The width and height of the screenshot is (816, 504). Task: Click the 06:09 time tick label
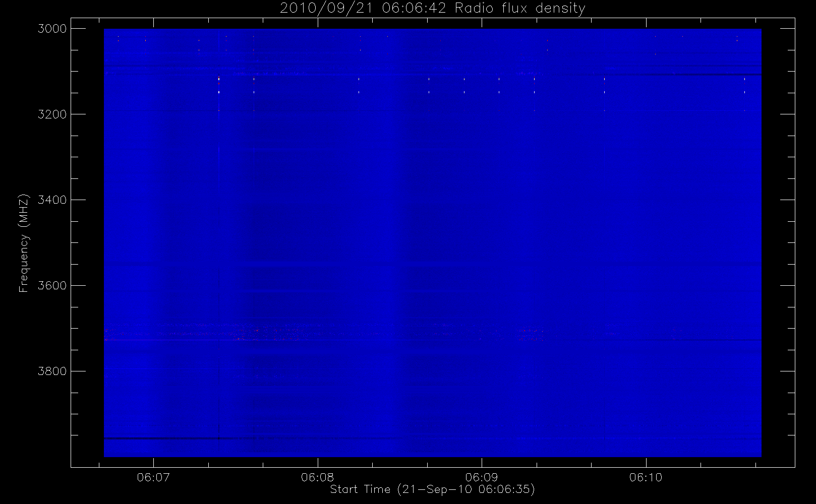click(482, 477)
